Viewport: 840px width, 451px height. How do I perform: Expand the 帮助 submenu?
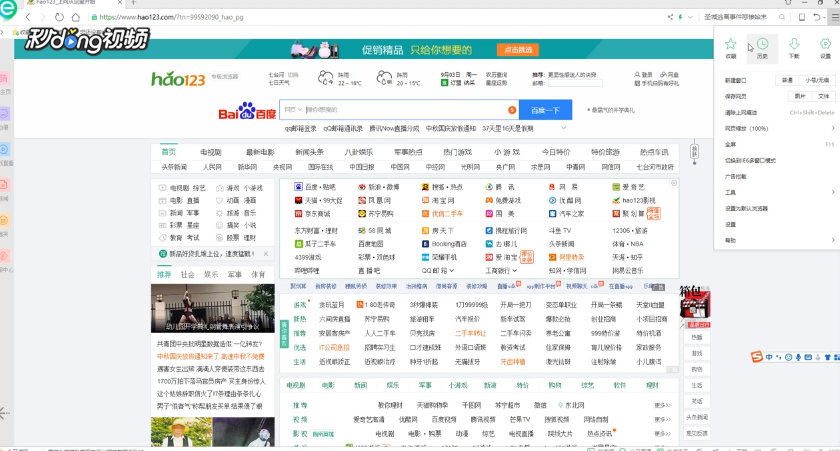coord(833,240)
